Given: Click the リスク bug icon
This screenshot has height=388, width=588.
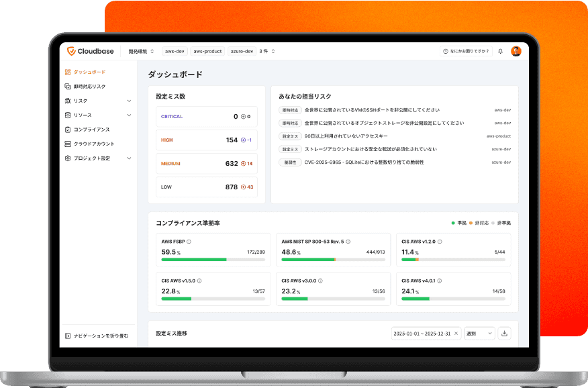Looking at the screenshot, I should point(68,101).
